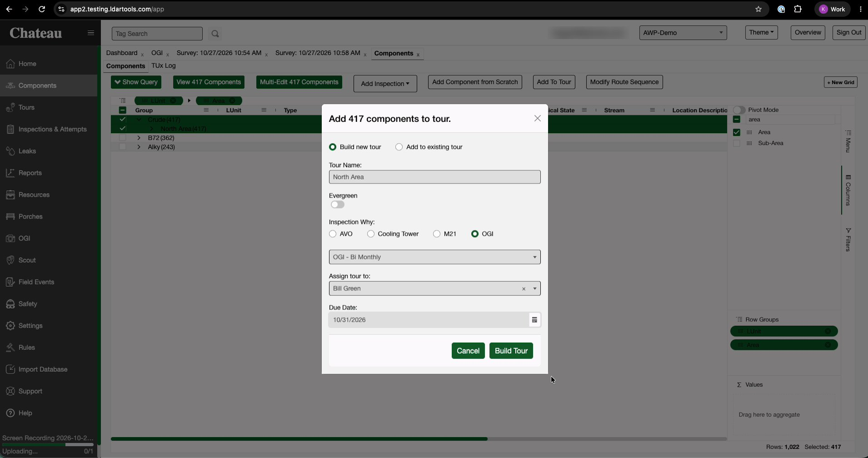Click the Build Tour button
Image resolution: width=868 pixels, height=458 pixels.
tap(511, 351)
